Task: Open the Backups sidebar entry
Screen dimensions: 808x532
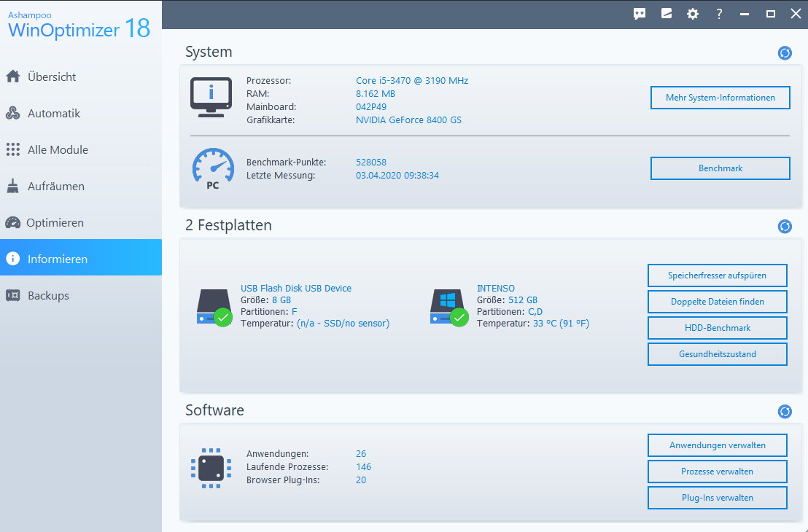Action: pyautogui.click(x=48, y=295)
